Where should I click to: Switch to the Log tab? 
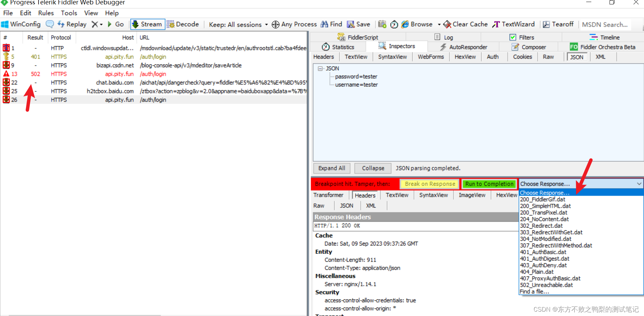point(444,37)
